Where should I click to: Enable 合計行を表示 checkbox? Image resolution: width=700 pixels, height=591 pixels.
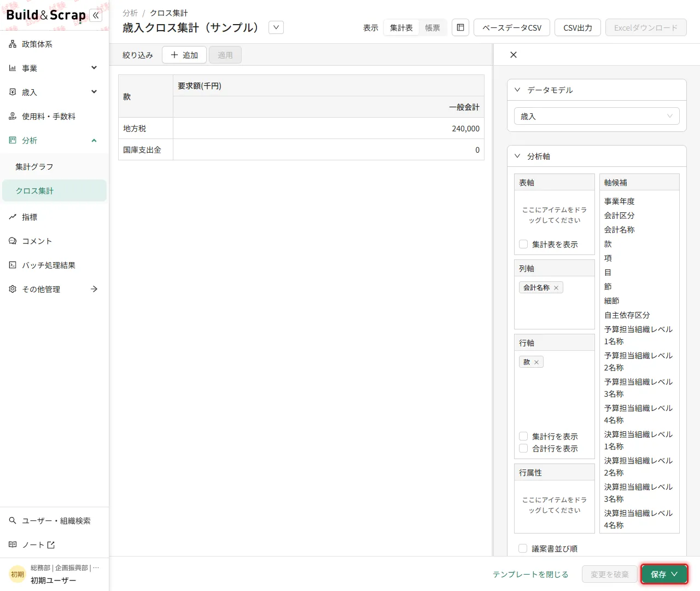point(523,449)
